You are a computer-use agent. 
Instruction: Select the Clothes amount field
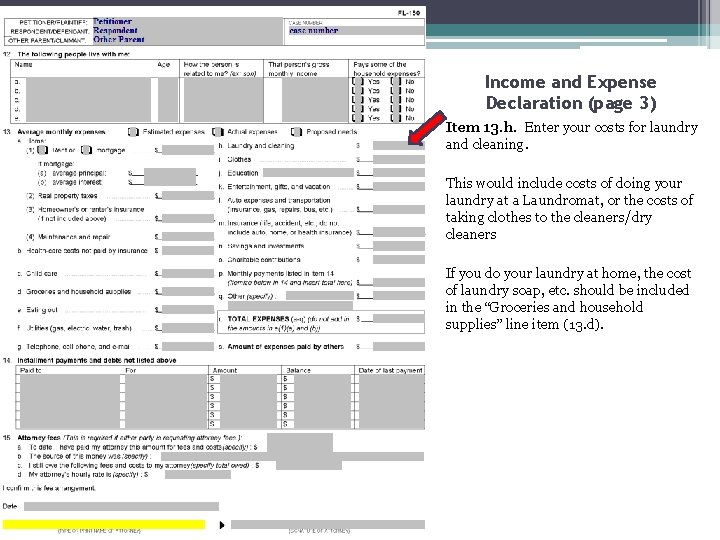tap(399, 159)
